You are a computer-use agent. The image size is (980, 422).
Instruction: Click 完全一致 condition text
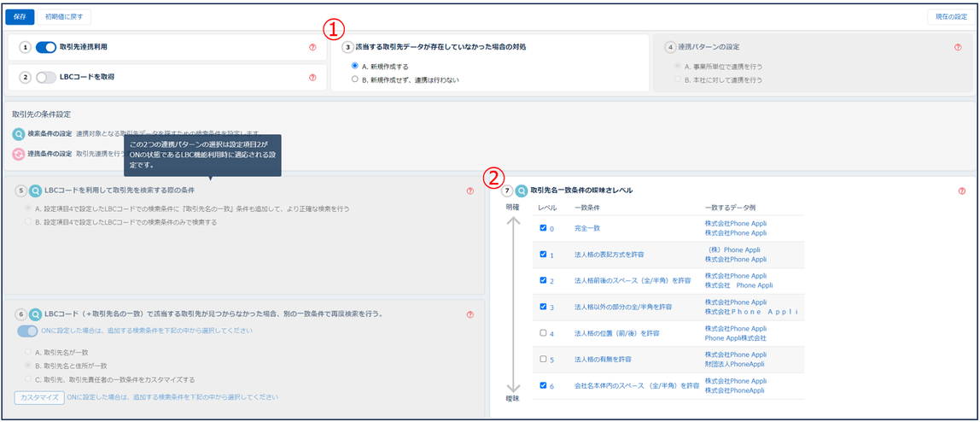[586, 228]
